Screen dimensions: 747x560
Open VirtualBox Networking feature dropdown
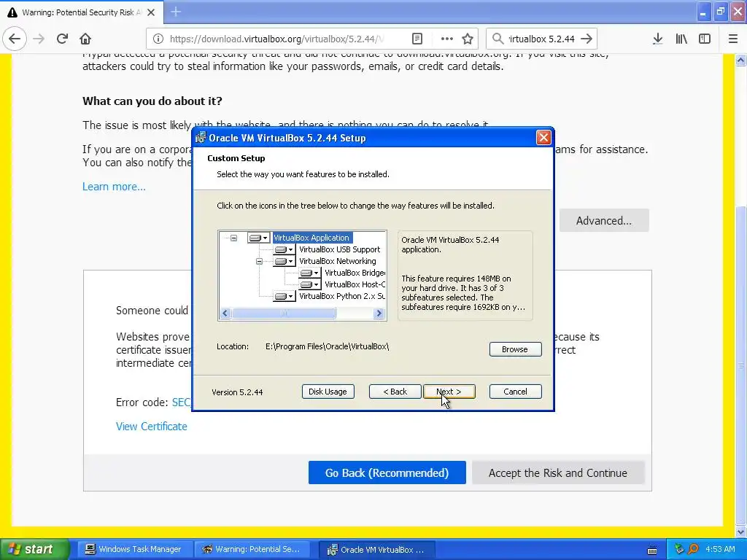tap(285, 262)
